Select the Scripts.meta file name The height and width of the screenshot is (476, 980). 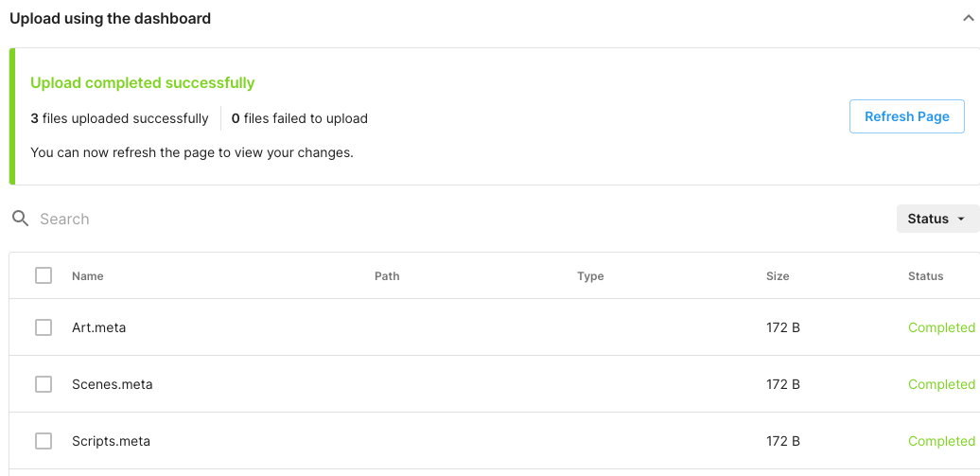(111, 441)
